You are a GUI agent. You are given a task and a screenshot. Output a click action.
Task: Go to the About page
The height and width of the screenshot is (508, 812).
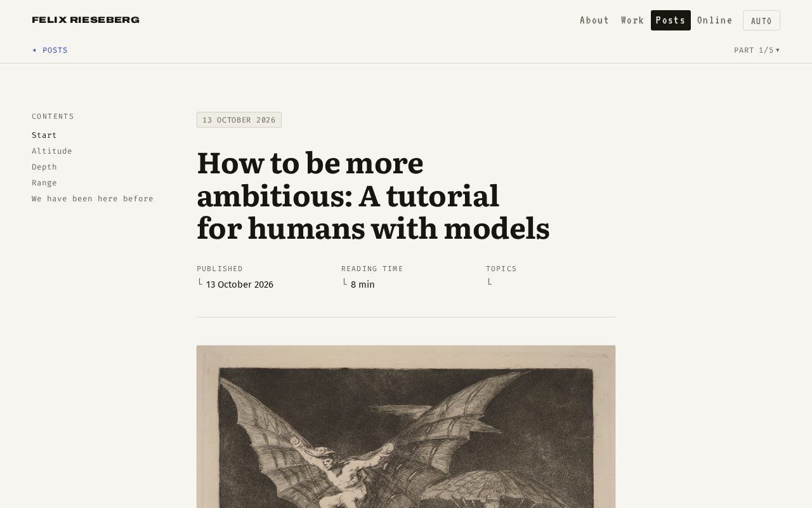(x=594, y=20)
